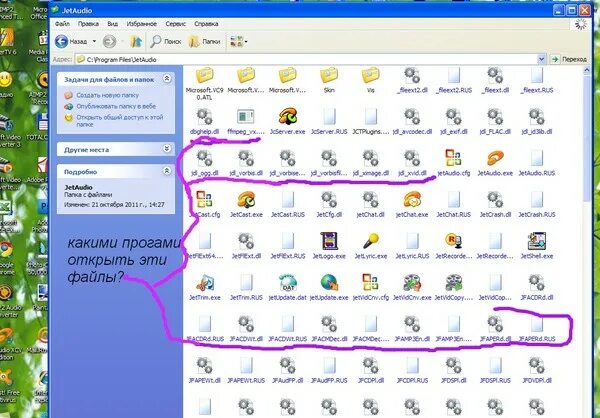The width and height of the screenshot is (600, 418).
Task: Select the JetVidCopy film icon
Action: coord(453,282)
